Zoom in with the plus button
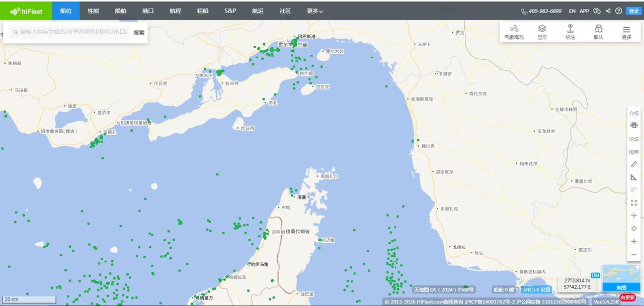The height and width of the screenshot is (306, 644). pyautogui.click(x=634, y=241)
